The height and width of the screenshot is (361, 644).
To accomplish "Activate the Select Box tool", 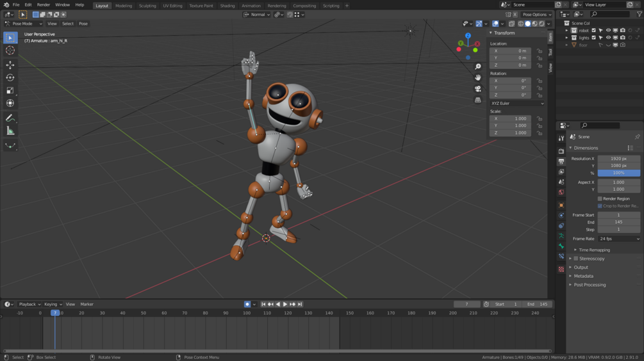I will 10,38.
